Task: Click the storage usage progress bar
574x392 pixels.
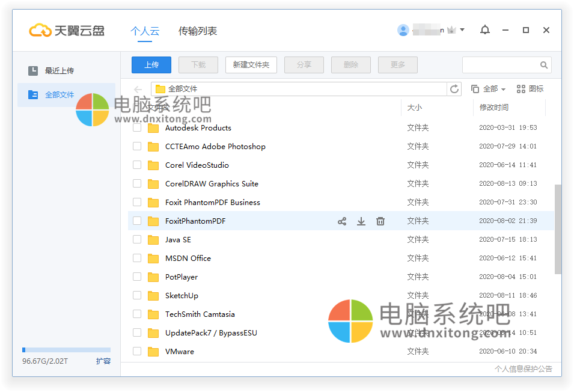Action: point(66,349)
